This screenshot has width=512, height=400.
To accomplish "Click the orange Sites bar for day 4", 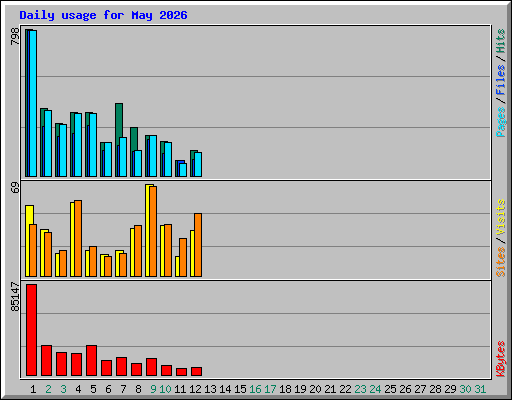I will [x=78, y=238].
